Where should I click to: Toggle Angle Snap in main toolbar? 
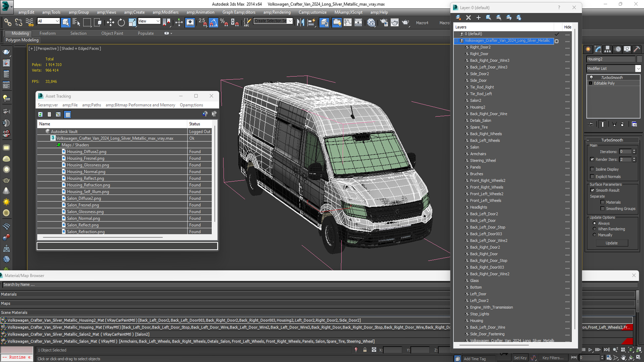point(213,22)
